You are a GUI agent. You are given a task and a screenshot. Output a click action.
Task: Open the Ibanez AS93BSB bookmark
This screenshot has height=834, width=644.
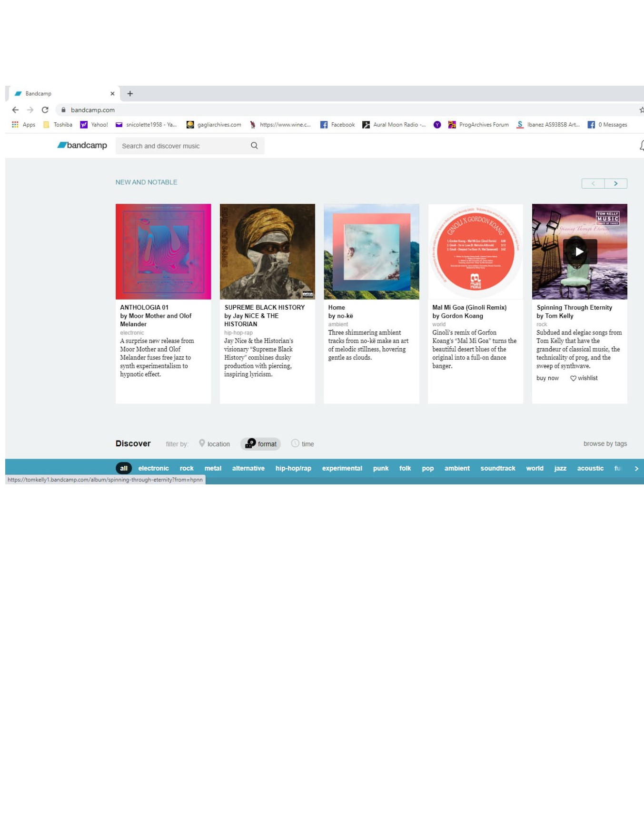(548, 125)
